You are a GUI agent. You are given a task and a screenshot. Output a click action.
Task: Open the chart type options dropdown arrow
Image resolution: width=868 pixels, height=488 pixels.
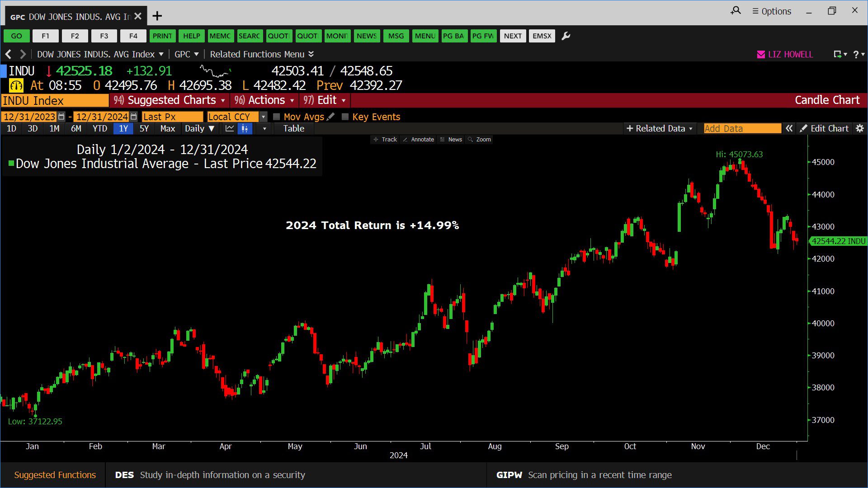(x=264, y=129)
